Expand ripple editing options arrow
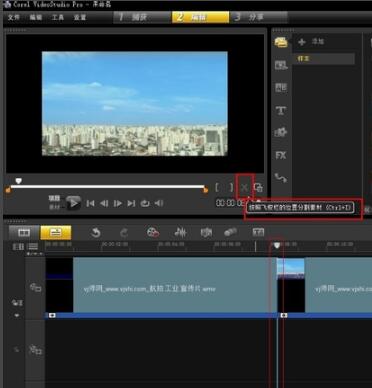This screenshot has height=388, width=372. pyautogui.click(x=17, y=315)
